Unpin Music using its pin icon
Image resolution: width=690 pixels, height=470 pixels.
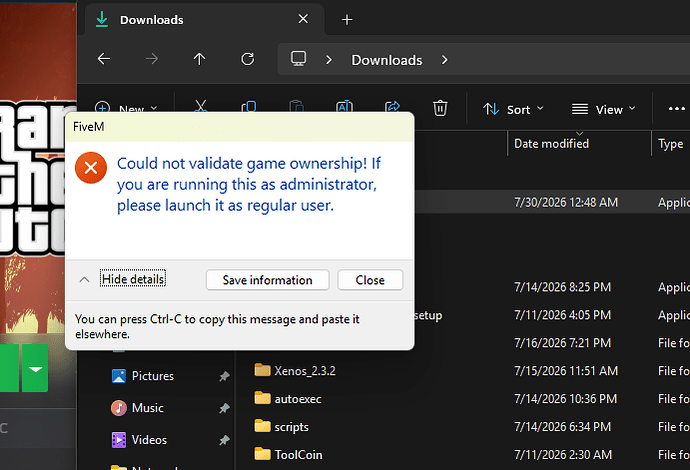click(224, 408)
